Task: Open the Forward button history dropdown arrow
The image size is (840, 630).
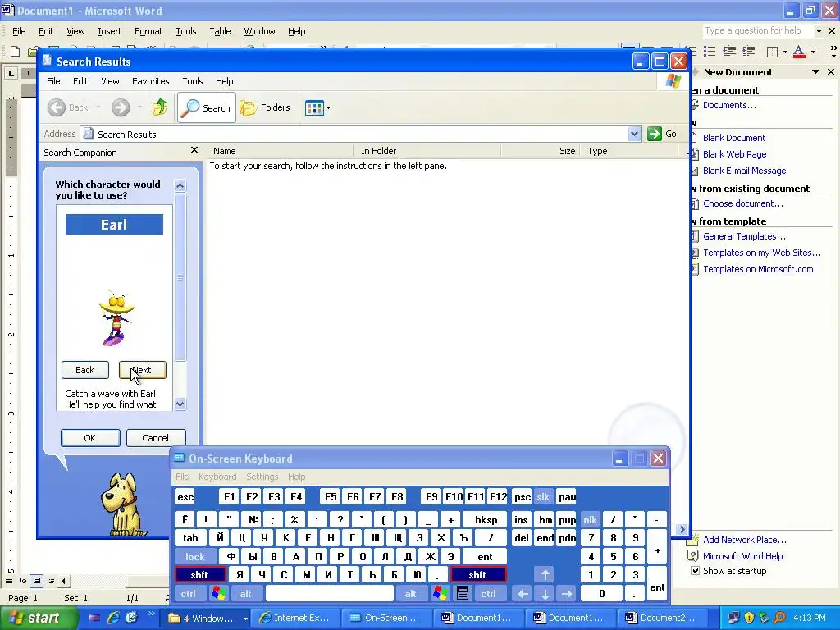Action: (x=139, y=107)
